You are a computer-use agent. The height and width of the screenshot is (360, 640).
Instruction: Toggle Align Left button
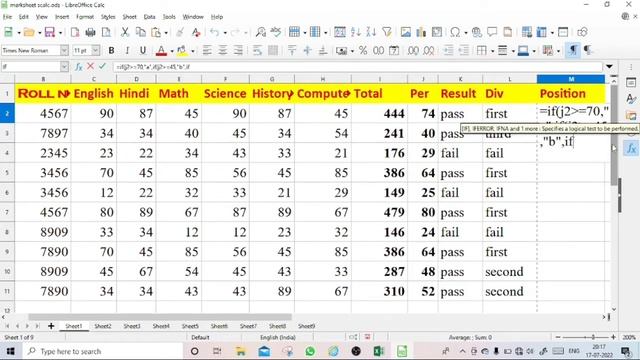tap(207, 50)
